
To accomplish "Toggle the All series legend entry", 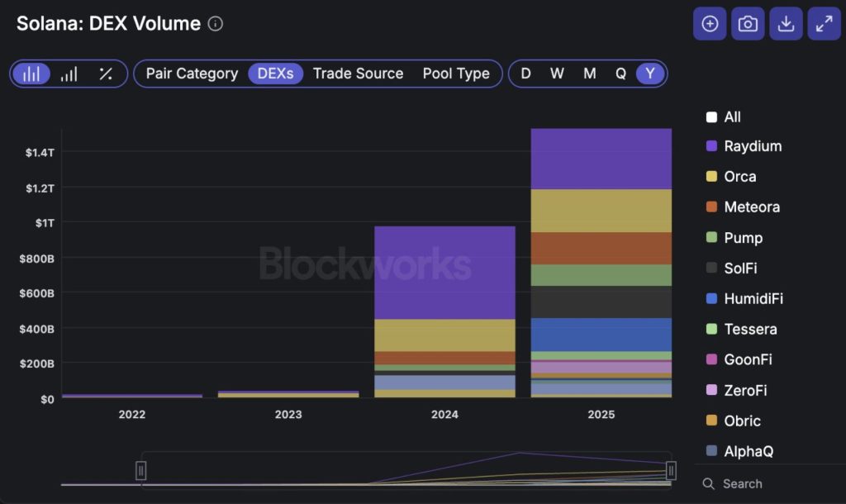I will coord(732,116).
